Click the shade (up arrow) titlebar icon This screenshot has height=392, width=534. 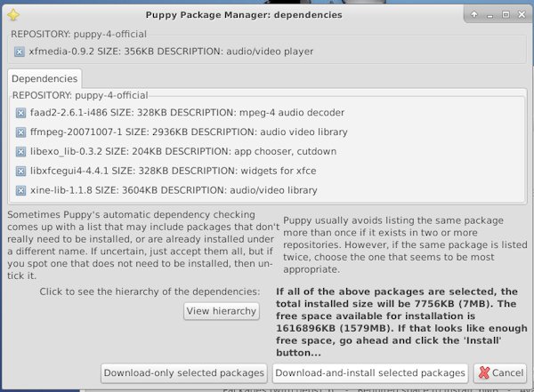click(474, 14)
